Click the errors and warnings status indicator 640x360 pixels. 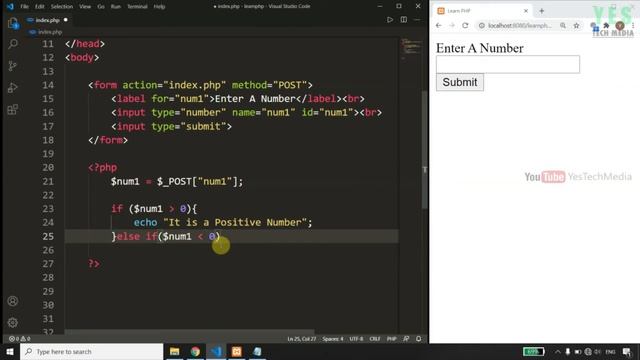coord(20,339)
